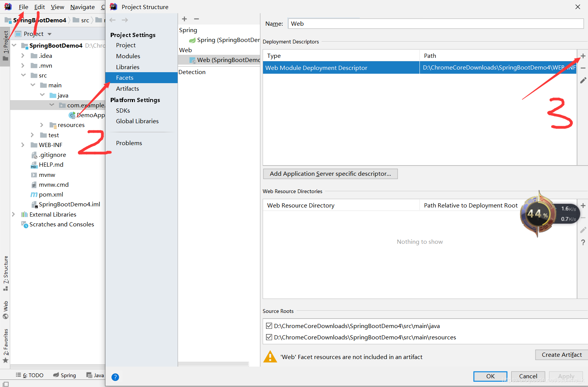The image size is (588, 387).
Task: Add a deployment descriptor with plus icon
Action: pyautogui.click(x=583, y=56)
